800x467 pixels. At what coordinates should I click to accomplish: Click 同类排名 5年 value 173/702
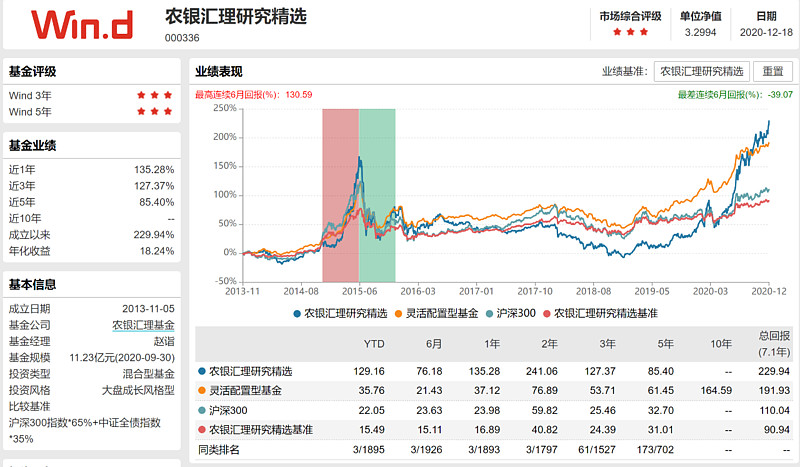[655, 450]
